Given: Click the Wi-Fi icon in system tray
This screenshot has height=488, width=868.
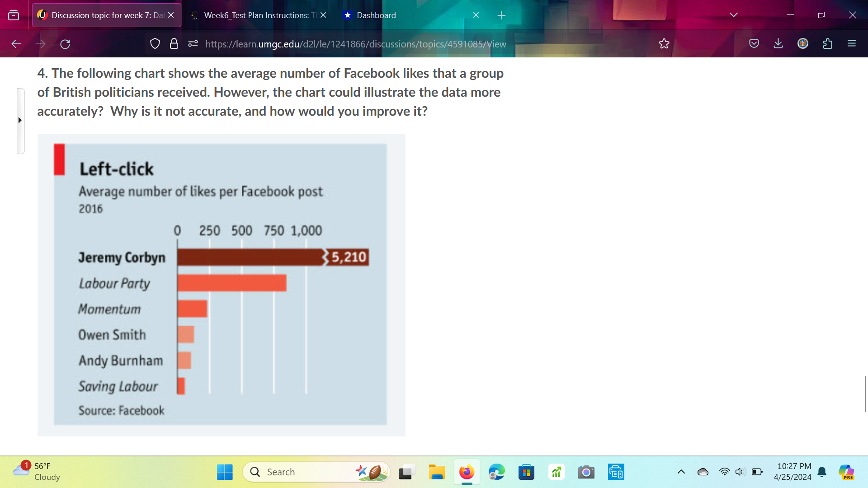Looking at the screenshot, I should [x=724, y=472].
